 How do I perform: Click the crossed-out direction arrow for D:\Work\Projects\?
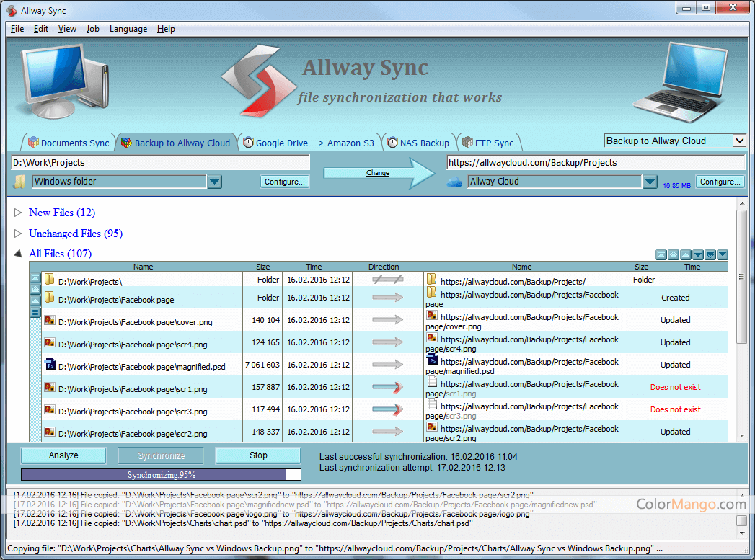pyautogui.click(x=387, y=279)
